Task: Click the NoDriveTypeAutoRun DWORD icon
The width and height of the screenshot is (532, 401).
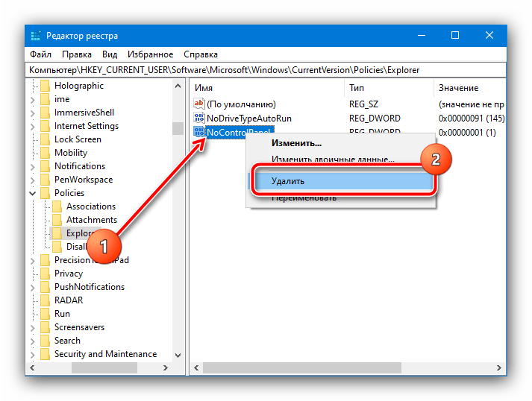Action: 199,118
